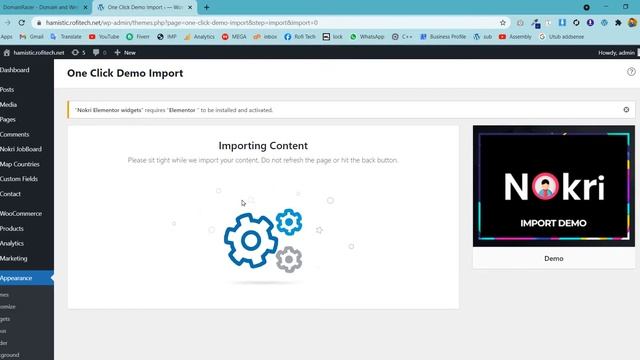
Task: Visit site via hamistic.rofitech.net home icon
Action: [x=34, y=53]
